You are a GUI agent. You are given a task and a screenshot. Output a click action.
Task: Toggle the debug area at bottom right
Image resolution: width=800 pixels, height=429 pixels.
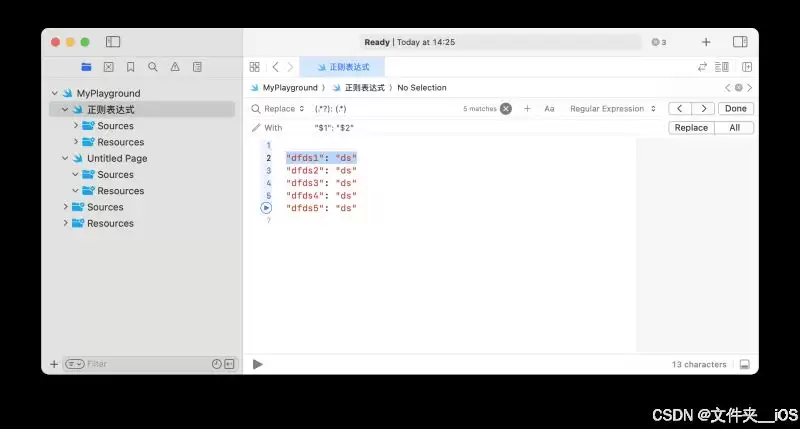point(744,364)
